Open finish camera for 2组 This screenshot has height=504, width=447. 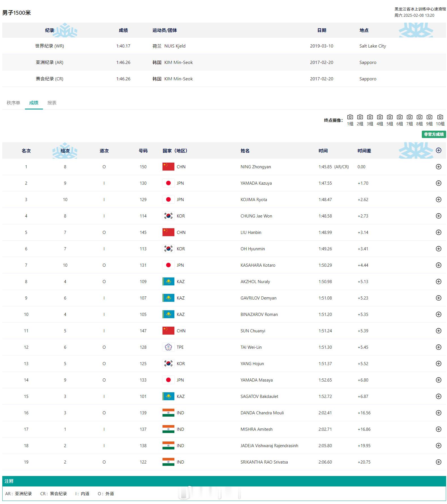pyautogui.click(x=360, y=120)
